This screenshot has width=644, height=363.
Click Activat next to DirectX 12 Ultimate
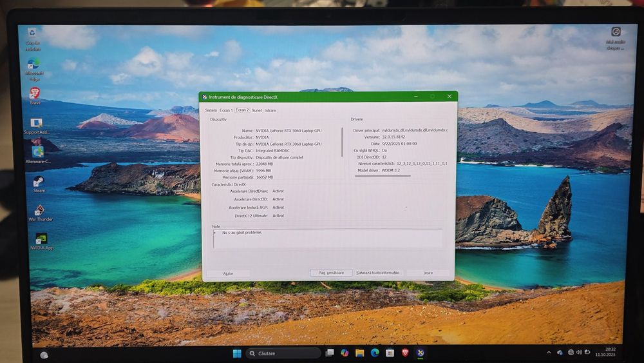pos(278,215)
